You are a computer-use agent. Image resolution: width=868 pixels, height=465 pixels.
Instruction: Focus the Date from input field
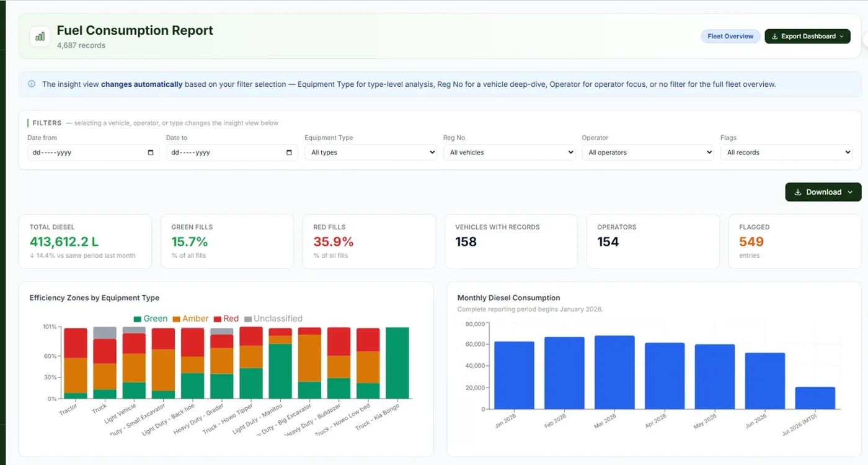(x=93, y=153)
